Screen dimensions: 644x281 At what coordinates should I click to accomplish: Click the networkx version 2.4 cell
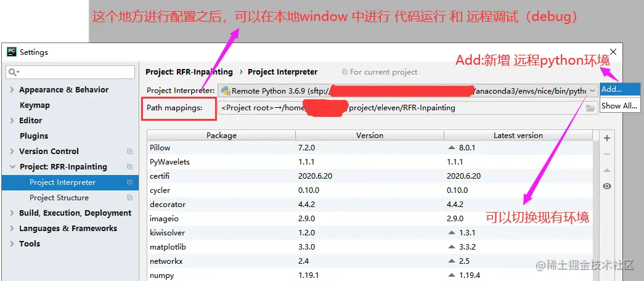(x=304, y=261)
